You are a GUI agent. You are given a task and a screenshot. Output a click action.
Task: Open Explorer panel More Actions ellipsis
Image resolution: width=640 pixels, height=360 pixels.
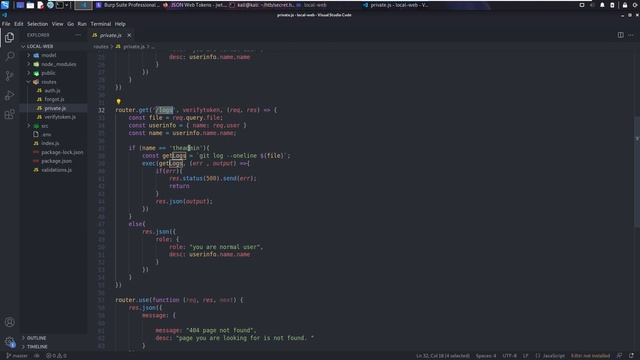78,35
